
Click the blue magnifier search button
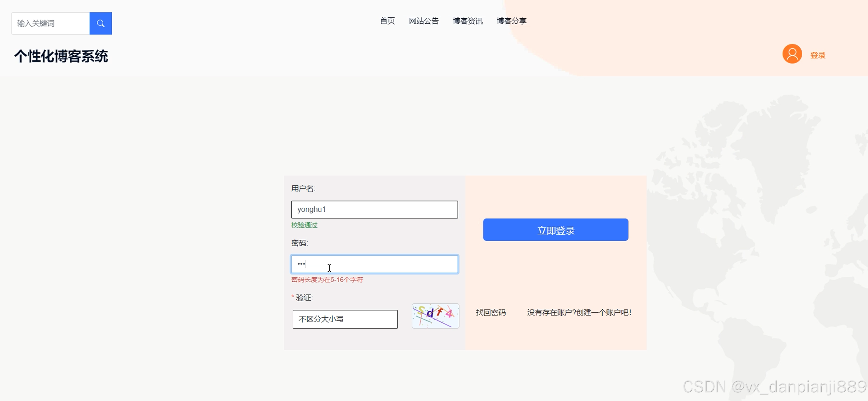coord(100,23)
